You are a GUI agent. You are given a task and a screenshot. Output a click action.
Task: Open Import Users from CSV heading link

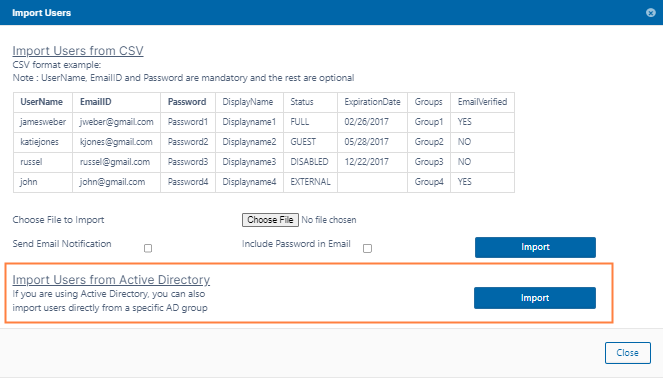pyautogui.click(x=78, y=51)
